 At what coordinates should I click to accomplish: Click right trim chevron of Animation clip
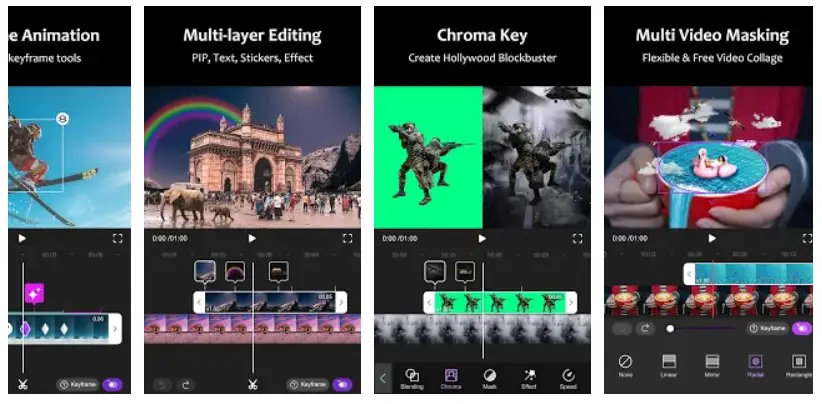click(x=115, y=329)
